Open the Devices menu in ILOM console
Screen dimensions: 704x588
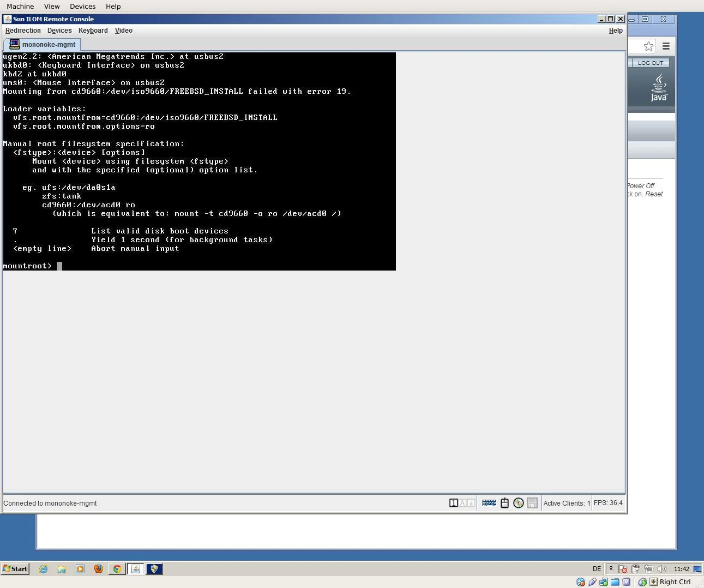tap(59, 31)
